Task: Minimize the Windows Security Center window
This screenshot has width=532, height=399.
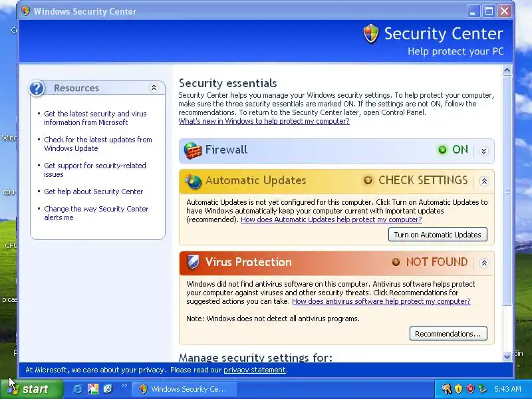Action: pyautogui.click(x=473, y=11)
